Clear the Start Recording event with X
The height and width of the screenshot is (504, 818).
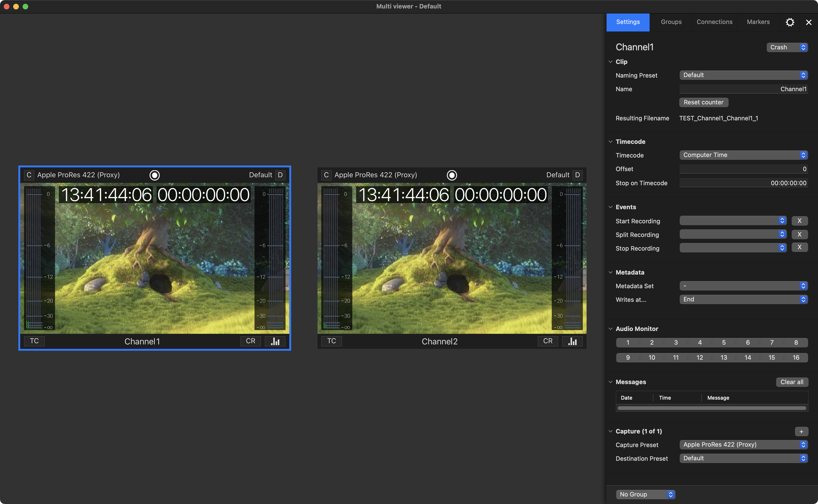(799, 221)
